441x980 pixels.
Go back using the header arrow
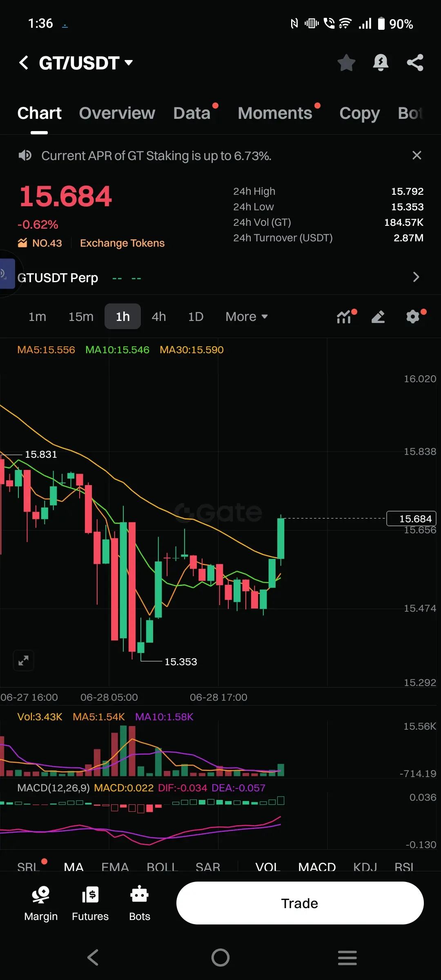[24, 62]
